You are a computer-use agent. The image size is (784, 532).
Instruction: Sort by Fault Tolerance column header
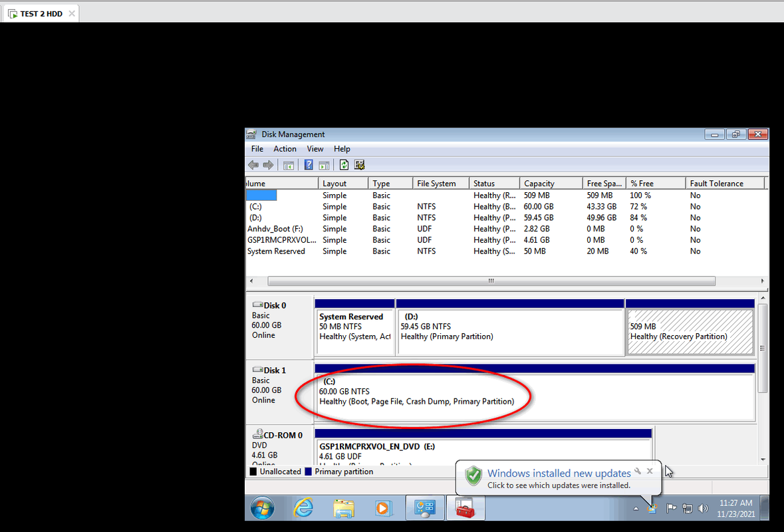point(725,184)
